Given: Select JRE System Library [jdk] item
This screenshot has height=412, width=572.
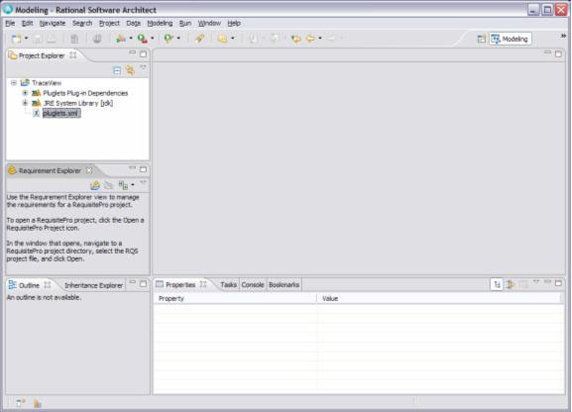Looking at the screenshot, I should 78,103.
